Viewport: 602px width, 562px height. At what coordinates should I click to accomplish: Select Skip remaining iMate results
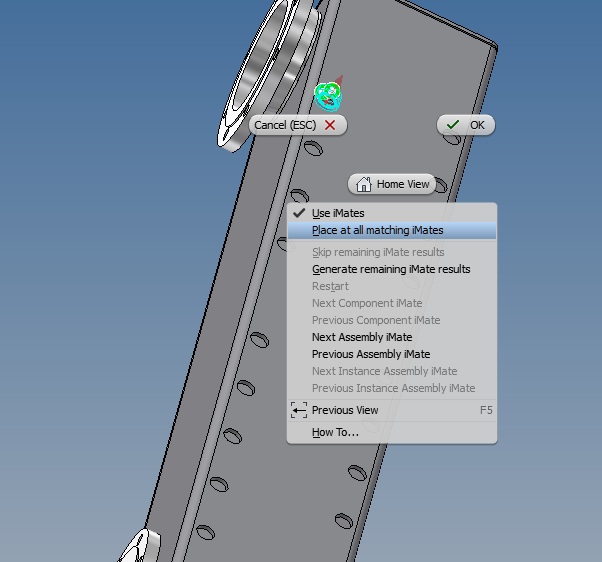pyautogui.click(x=378, y=252)
